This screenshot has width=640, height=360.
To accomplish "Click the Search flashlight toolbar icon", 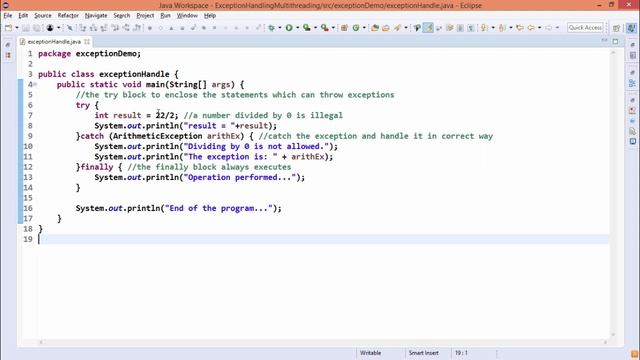I will (x=397, y=28).
